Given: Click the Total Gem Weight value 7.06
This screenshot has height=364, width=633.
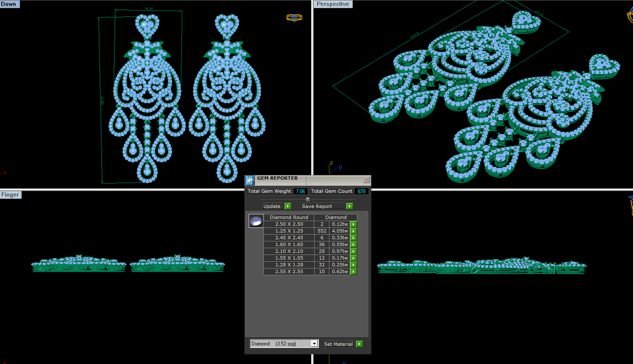Looking at the screenshot, I should tap(300, 191).
